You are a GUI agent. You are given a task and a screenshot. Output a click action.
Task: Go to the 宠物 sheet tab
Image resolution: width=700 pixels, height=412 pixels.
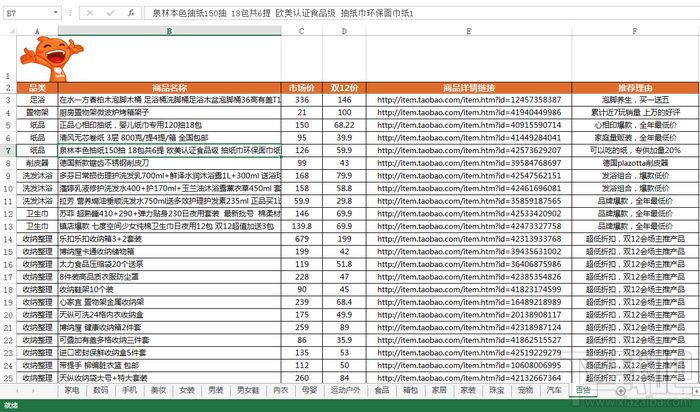click(x=525, y=390)
